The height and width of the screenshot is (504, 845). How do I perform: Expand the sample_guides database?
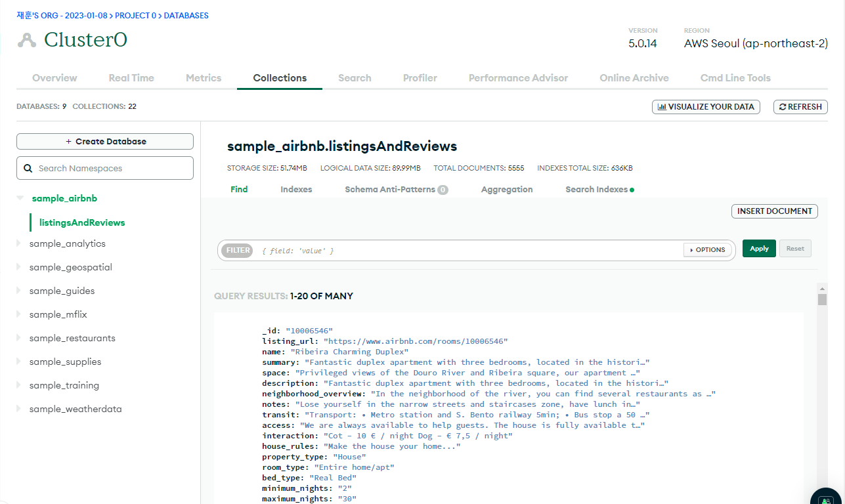point(19,291)
